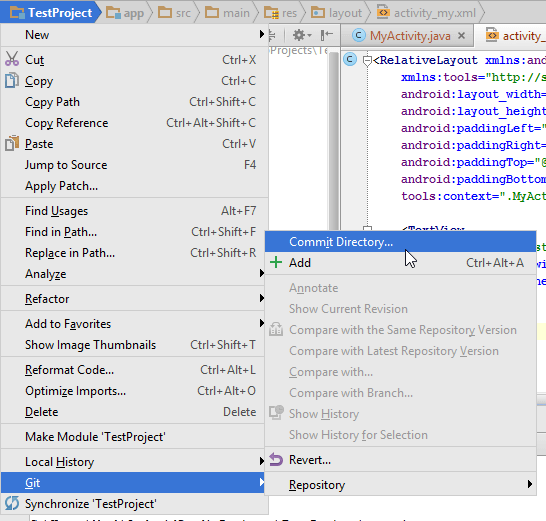
Task: Click TestProject breadcrumb
Action: click(51, 13)
